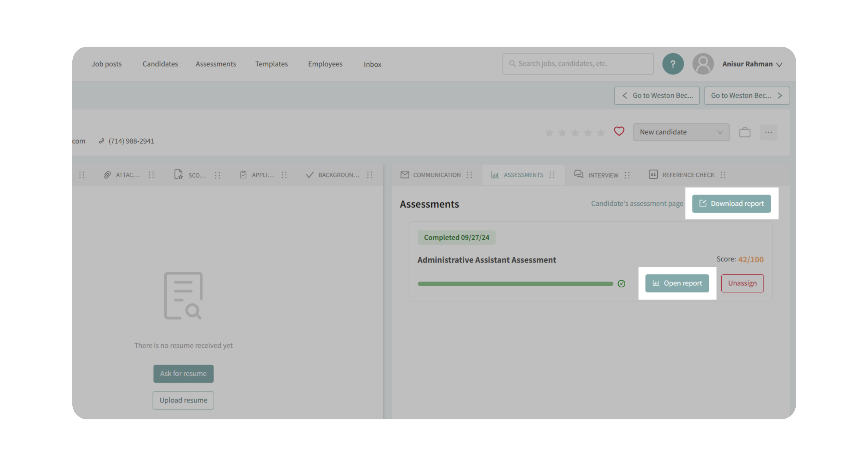The image size is (868, 466).
Task: Click the assessment progress bar
Action: tap(515, 284)
